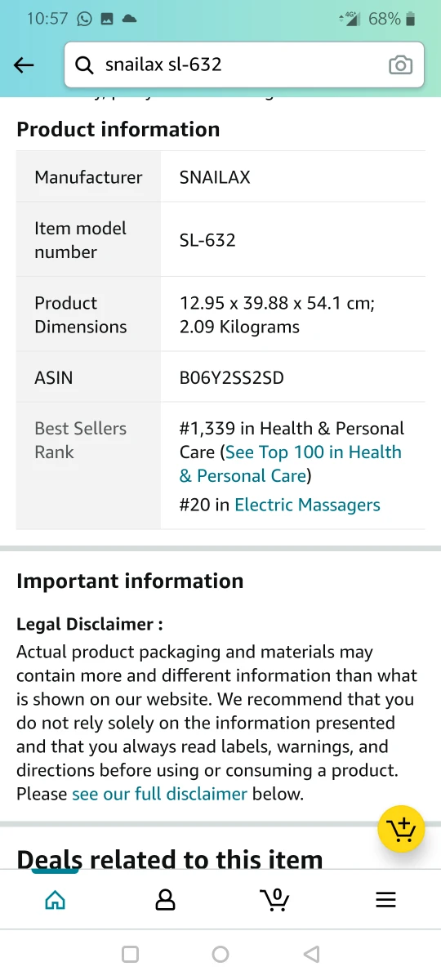Tap the battery indicator in status bar

click(411, 19)
